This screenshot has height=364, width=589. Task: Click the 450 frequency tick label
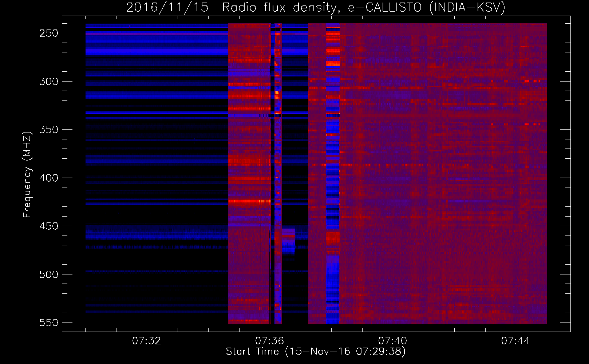click(x=49, y=226)
